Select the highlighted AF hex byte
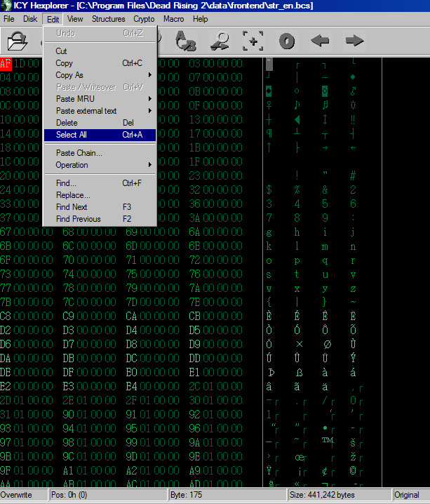Screen dimensions: 430x504 click(x=6, y=63)
